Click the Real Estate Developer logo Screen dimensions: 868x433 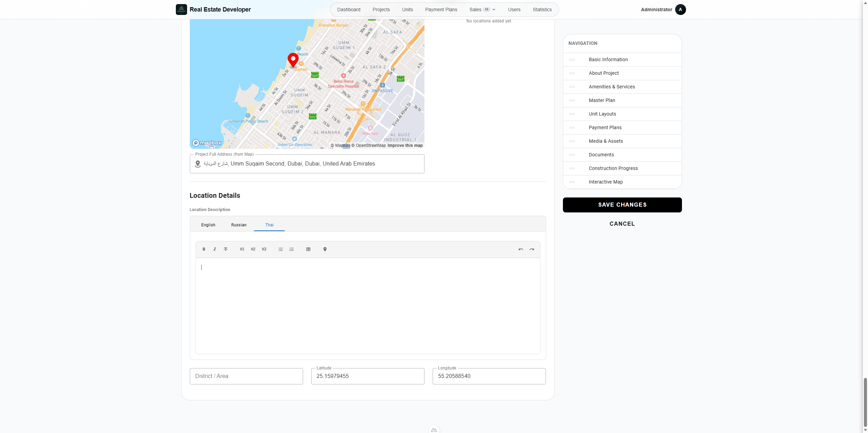pos(181,10)
